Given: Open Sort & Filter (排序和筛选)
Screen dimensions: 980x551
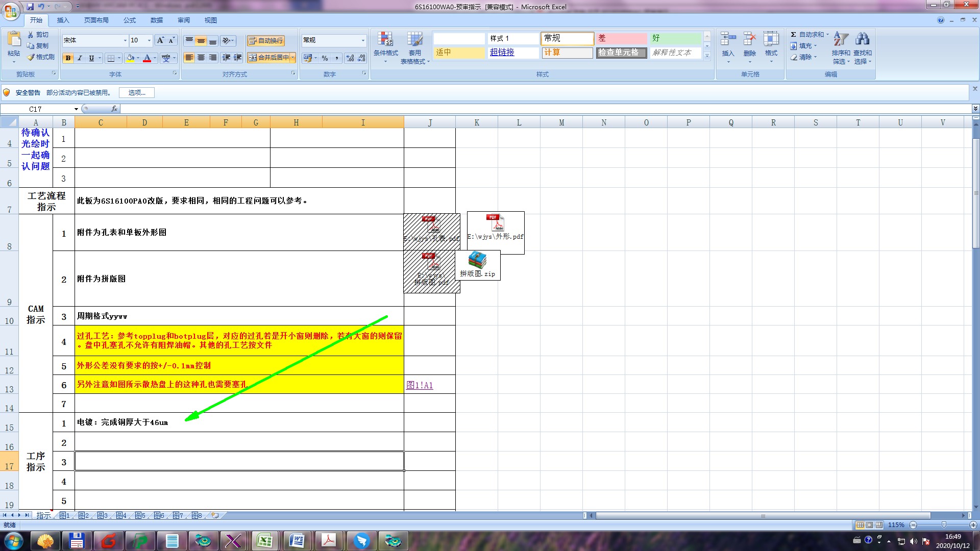Looking at the screenshot, I should tap(841, 48).
